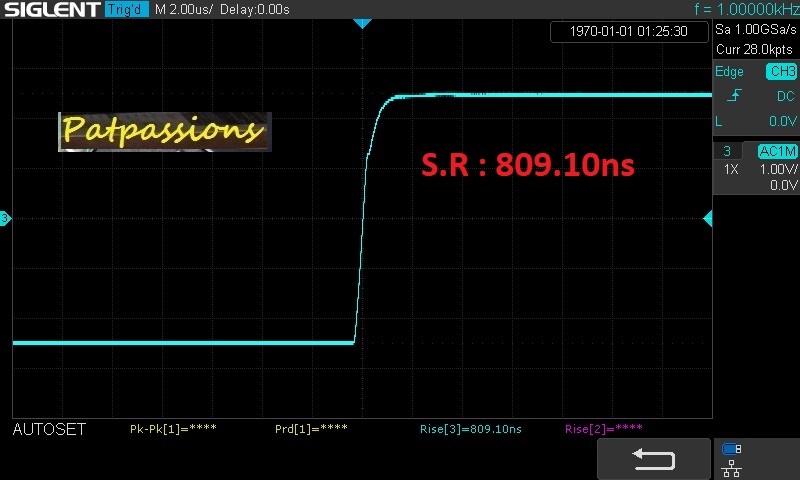Viewport: 800px width, 480px height.
Task: Click the LAN network status icon
Action: click(731, 466)
